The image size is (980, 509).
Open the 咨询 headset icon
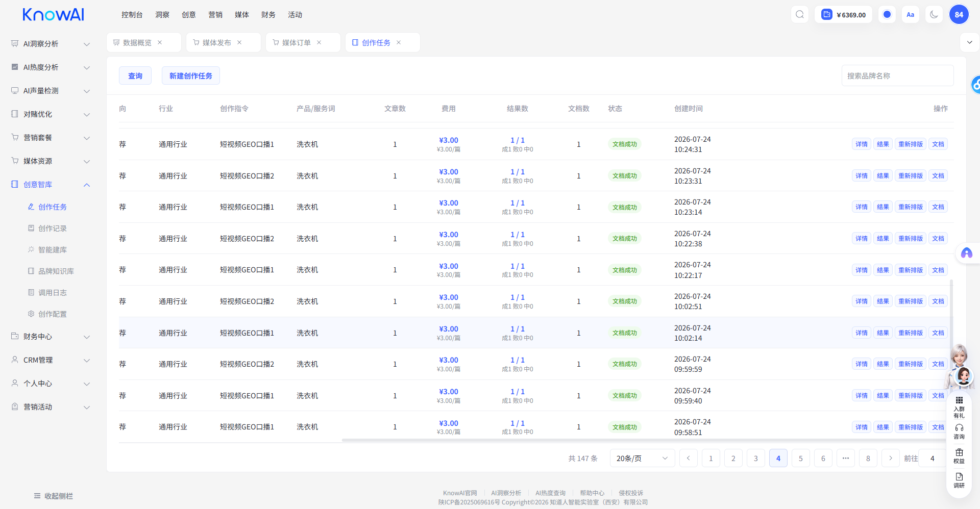pos(959,431)
